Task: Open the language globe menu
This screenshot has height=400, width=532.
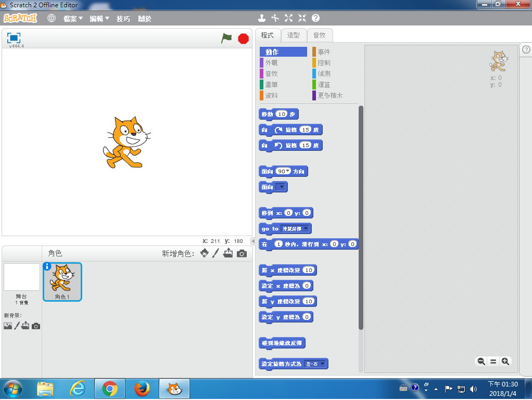Action: pos(52,18)
